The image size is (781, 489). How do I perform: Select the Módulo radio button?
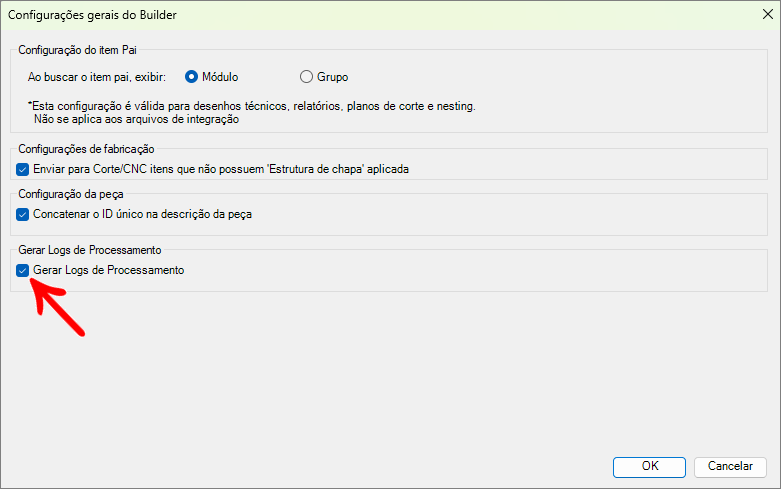point(191,77)
